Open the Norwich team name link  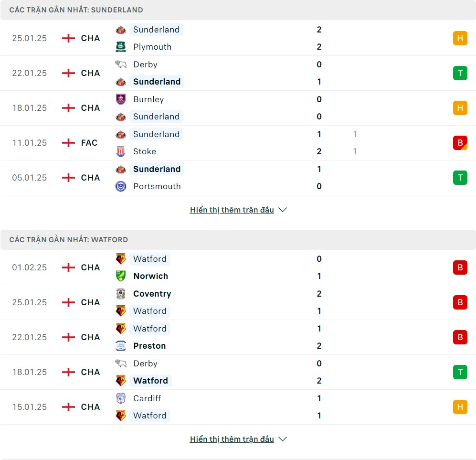(150, 276)
